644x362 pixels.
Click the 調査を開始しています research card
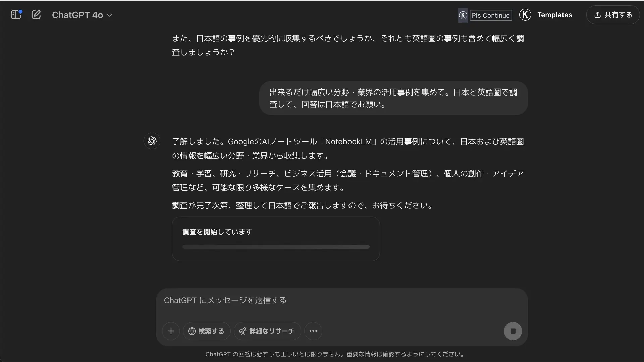coord(276,239)
